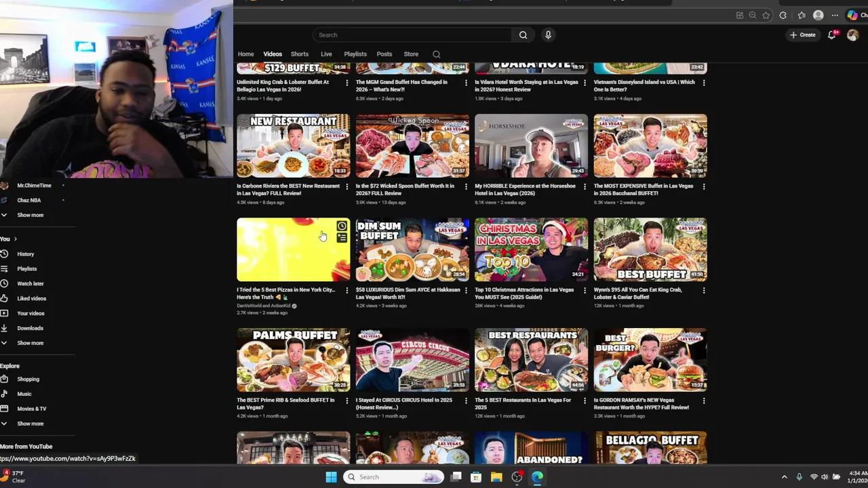Screen dimensions: 868x488
Task: Click the Watch later clock on the pizza thumbnail
Action: (x=342, y=226)
